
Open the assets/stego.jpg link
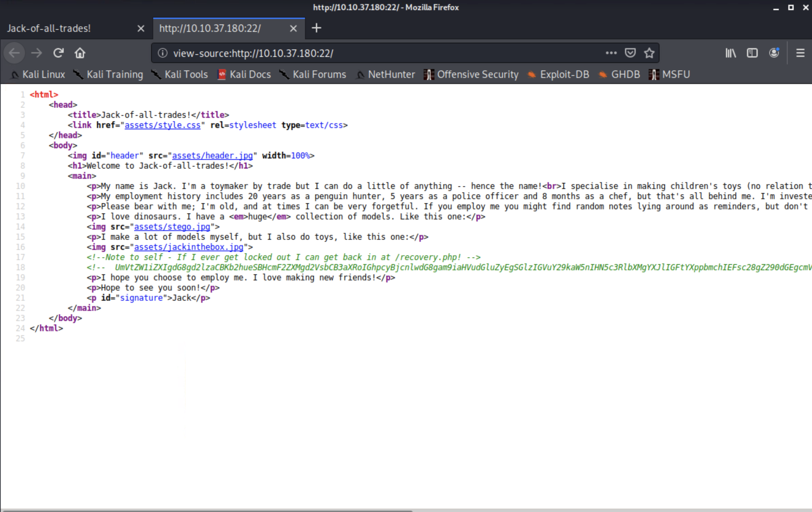coord(172,227)
